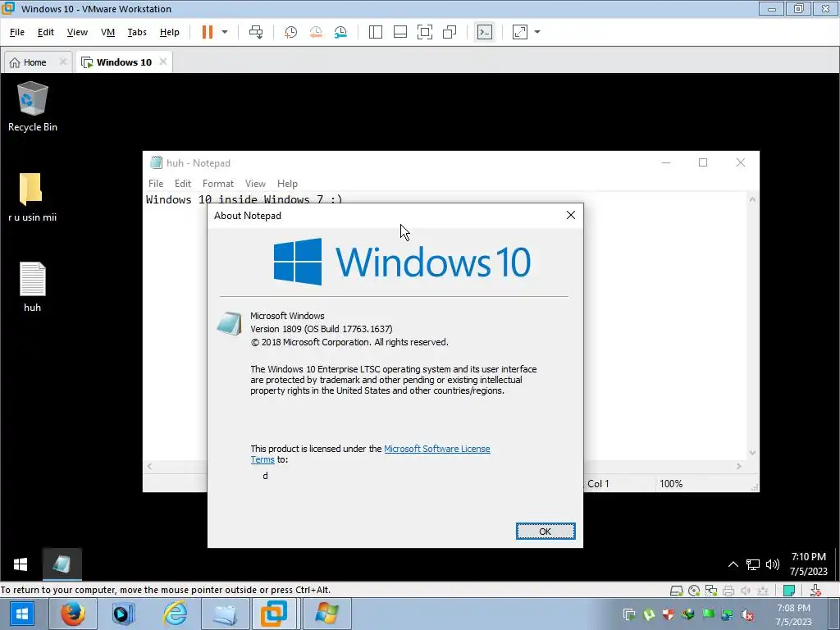Pause the virtual machine from VMware toolbar
Image resolution: width=840 pixels, height=630 pixels.
(208, 32)
